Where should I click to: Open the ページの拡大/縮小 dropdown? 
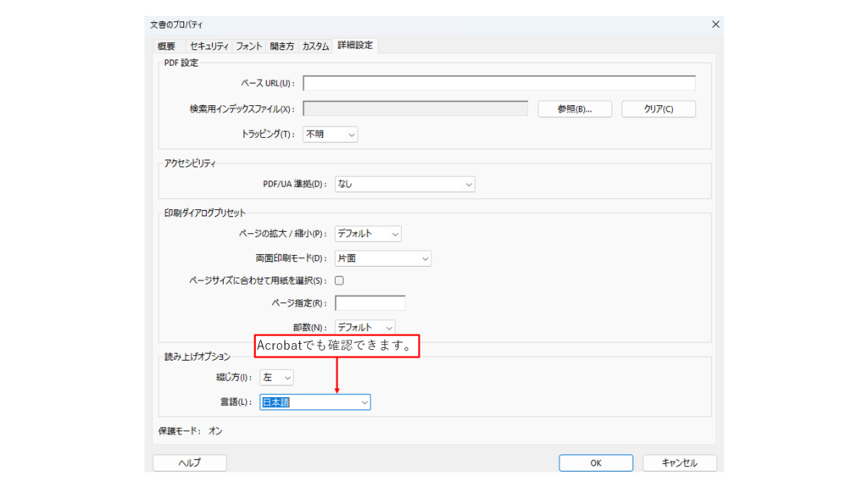(368, 234)
